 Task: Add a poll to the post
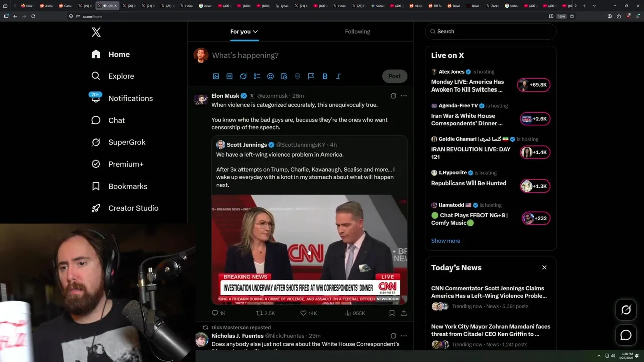point(257,76)
